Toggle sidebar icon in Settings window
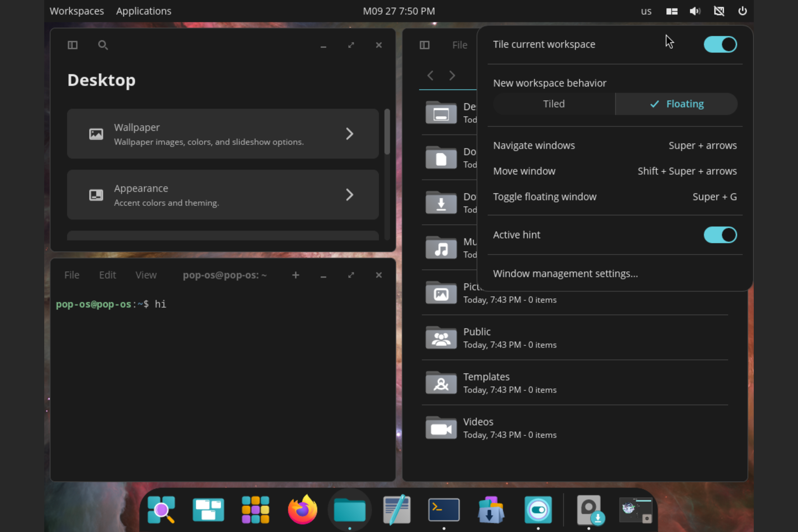The height and width of the screenshot is (532, 798). [x=73, y=45]
